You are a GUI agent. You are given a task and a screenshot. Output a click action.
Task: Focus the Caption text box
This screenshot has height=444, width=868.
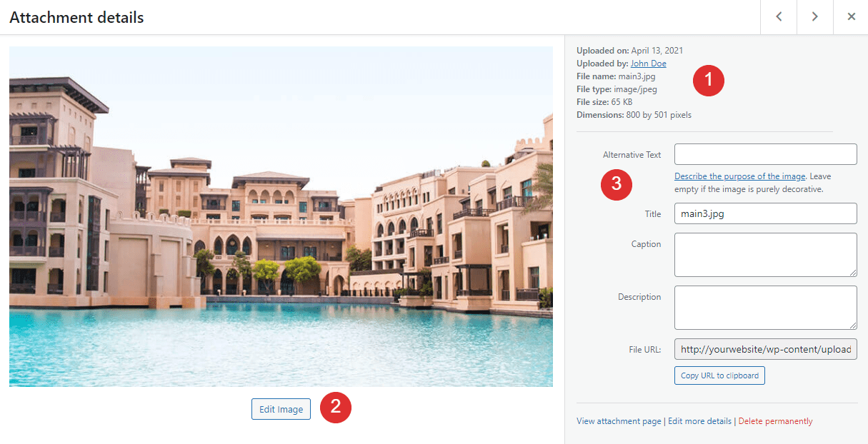pyautogui.click(x=765, y=254)
